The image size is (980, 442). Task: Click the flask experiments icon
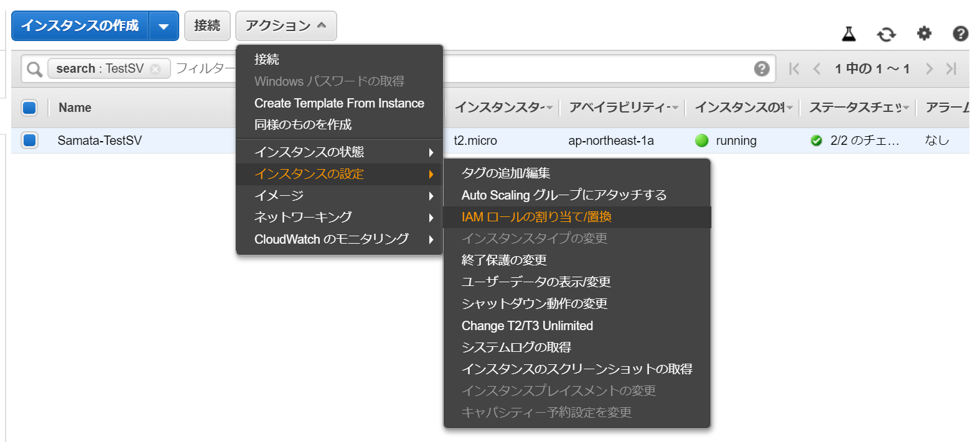(x=849, y=34)
